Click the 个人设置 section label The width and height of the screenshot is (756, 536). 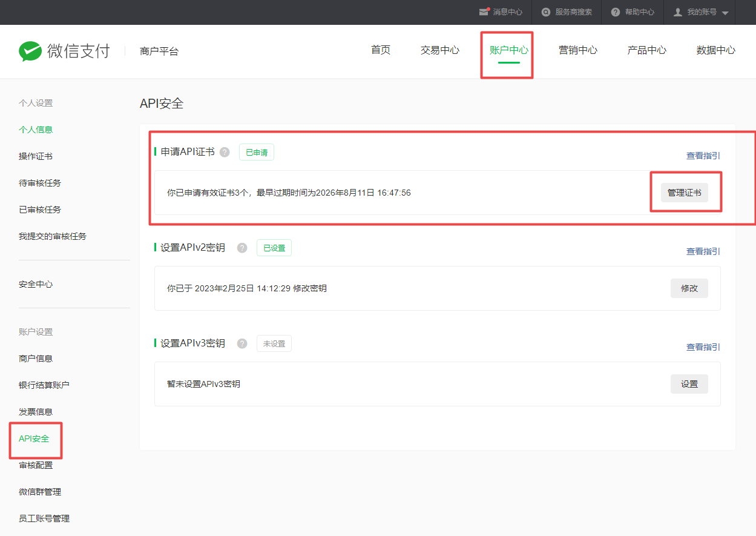click(36, 103)
